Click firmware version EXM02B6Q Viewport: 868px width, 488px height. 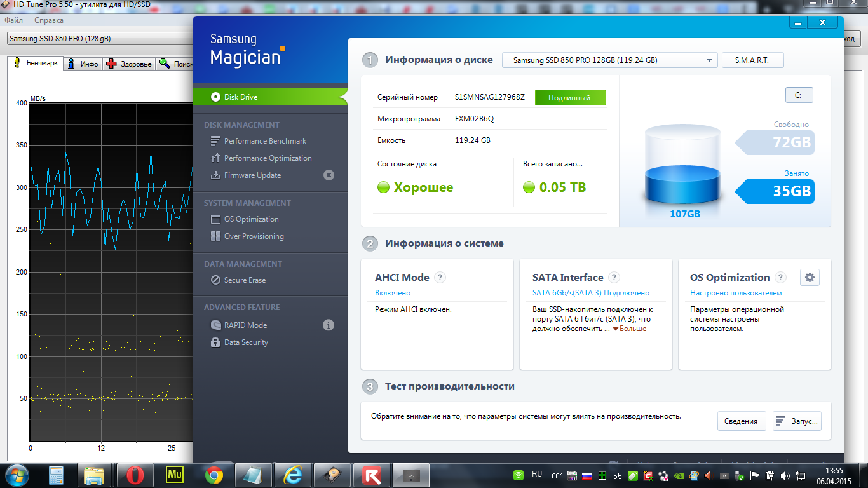[x=474, y=119]
